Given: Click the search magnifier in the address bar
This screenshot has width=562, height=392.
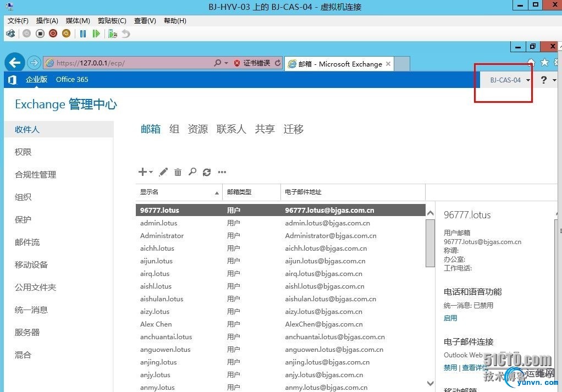Looking at the screenshot, I should tap(217, 63).
